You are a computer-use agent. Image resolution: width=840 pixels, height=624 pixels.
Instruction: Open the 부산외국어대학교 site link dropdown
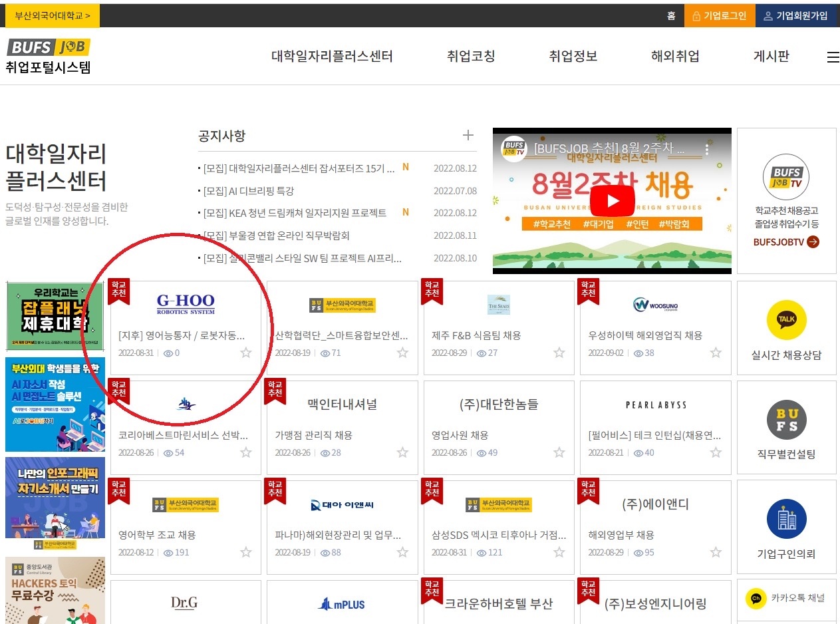[53, 15]
